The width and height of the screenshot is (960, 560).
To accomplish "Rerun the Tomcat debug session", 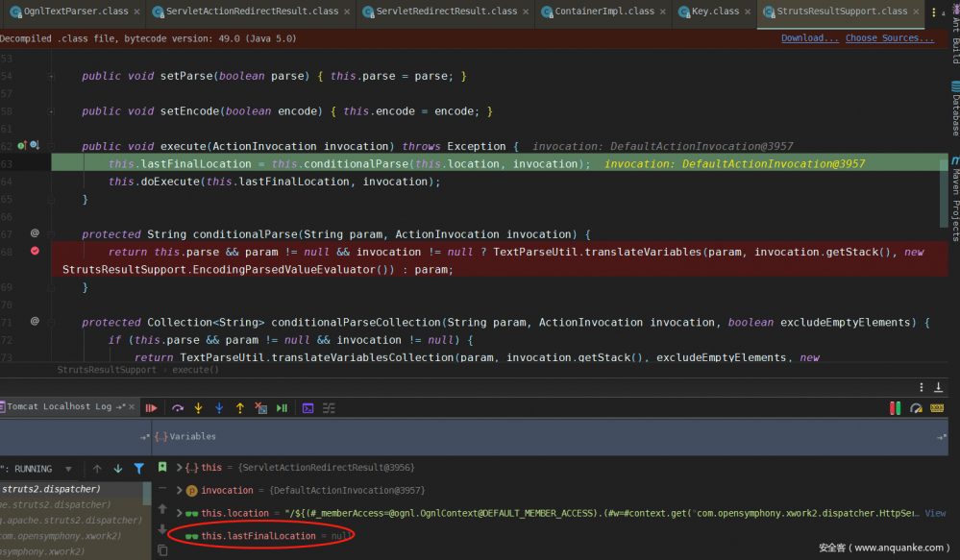I will tap(152, 407).
